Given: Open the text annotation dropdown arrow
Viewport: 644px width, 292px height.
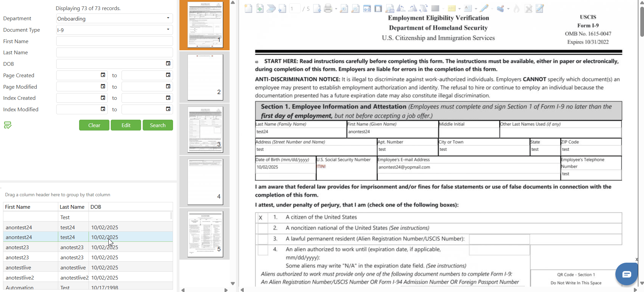Looking at the screenshot, I should pos(476,9).
